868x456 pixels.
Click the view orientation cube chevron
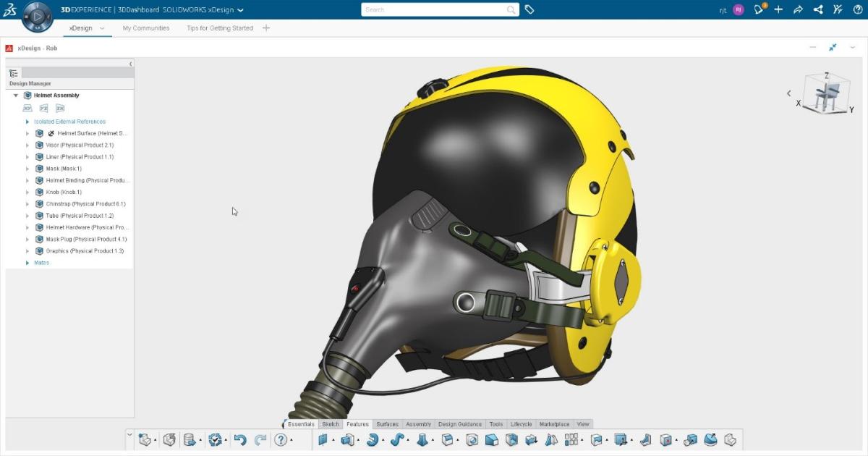point(789,93)
